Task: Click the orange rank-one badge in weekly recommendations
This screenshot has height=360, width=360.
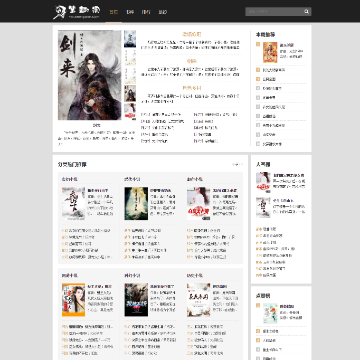Action: [258, 44]
